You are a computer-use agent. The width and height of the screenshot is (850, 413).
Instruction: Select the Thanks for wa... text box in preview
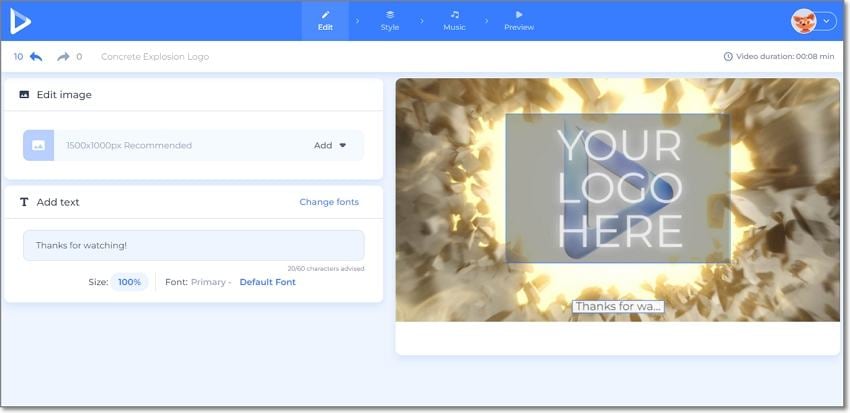618,306
